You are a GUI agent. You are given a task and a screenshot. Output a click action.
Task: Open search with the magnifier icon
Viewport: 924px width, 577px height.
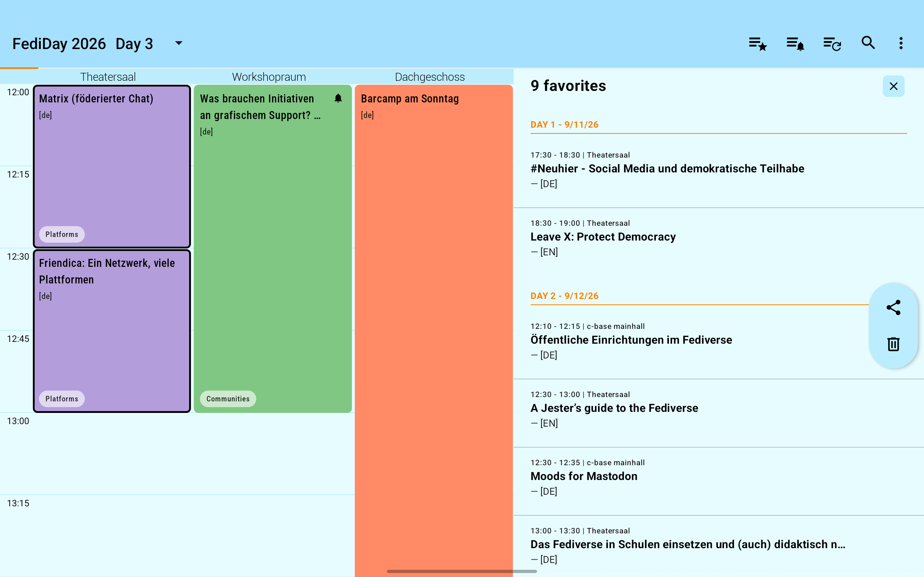pyautogui.click(x=868, y=43)
